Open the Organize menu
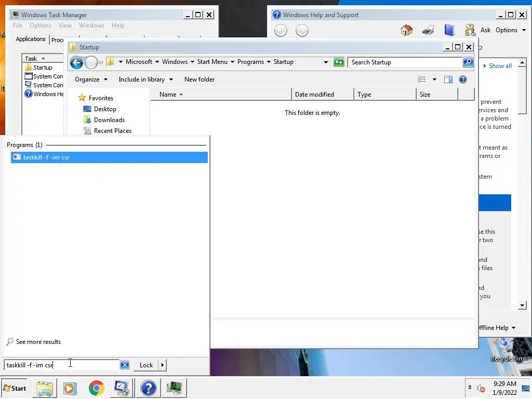 coord(91,79)
